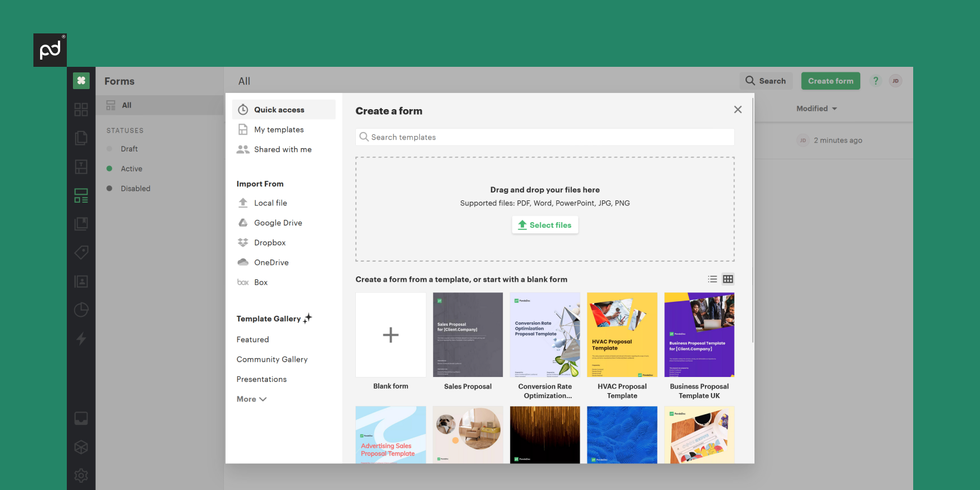Image resolution: width=980 pixels, height=490 pixels.
Task: Click the green clover app icon
Action: tap(81, 81)
